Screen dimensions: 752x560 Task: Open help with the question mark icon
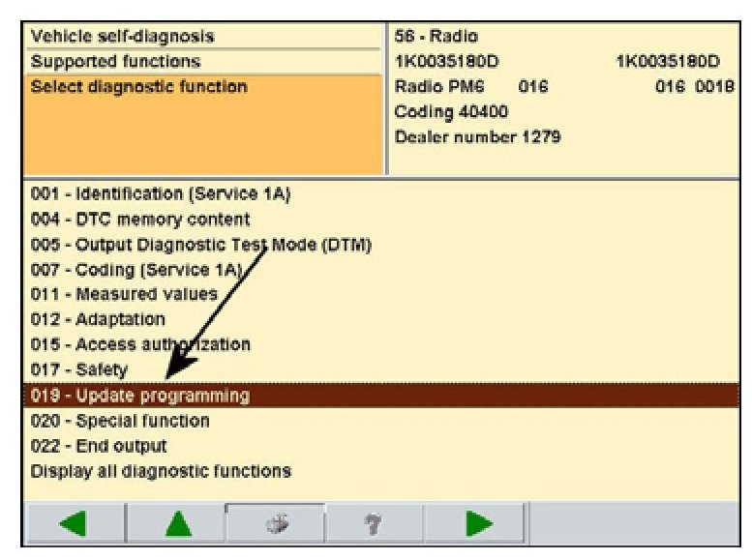click(375, 525)
